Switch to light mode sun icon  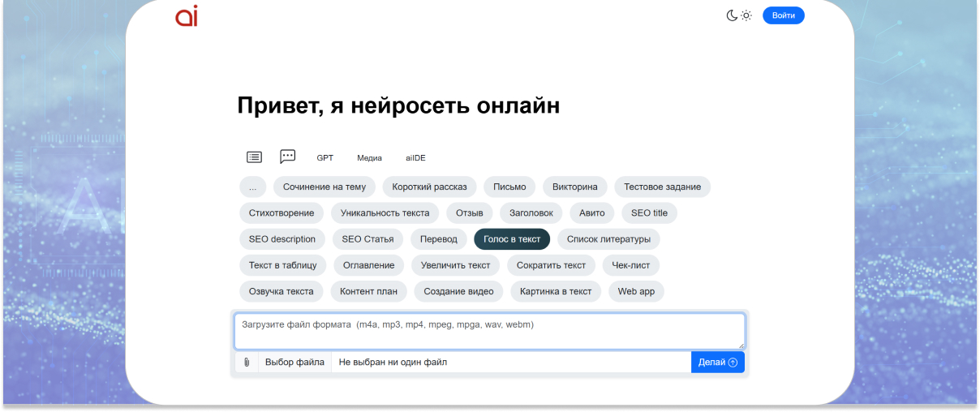coord(746,15)
